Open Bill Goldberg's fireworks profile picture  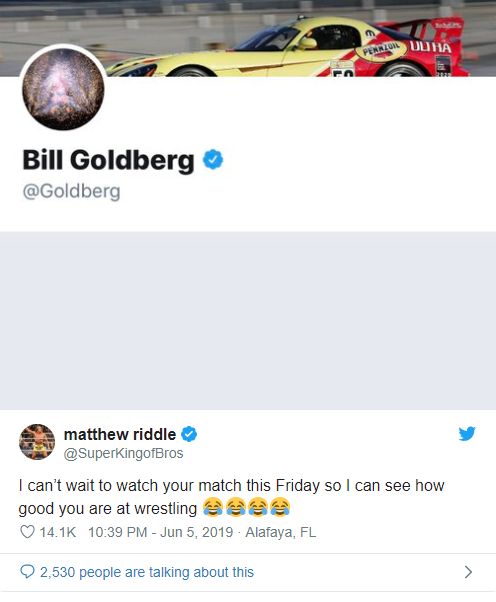63,88
